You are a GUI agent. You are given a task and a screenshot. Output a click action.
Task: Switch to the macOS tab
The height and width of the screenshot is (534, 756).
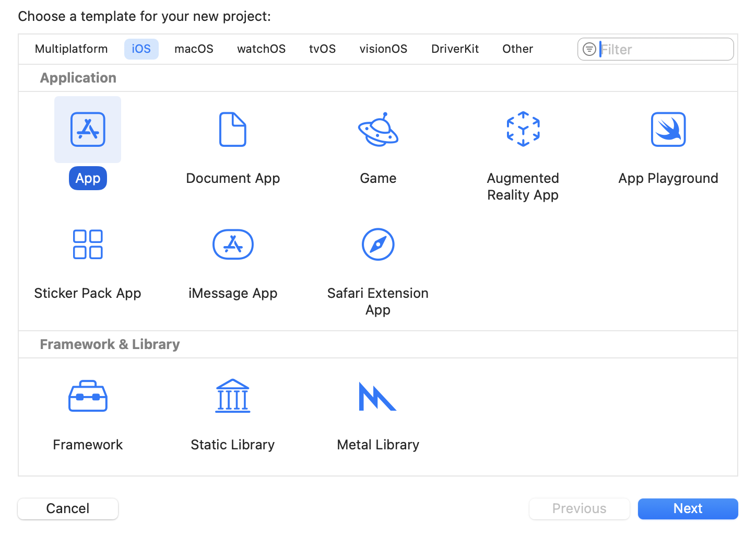pos(194,49)
